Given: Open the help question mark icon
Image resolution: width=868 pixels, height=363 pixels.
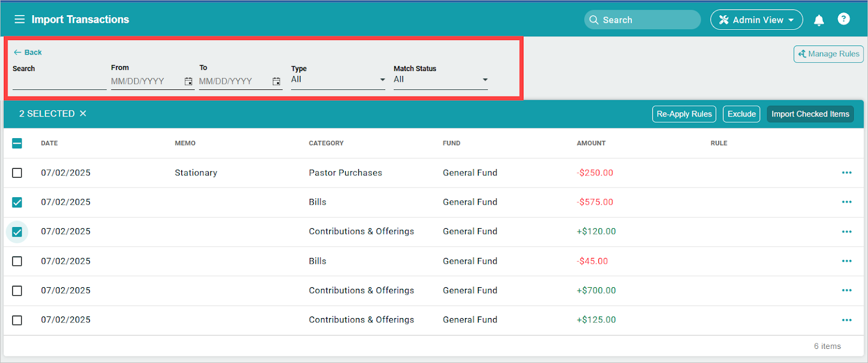Looking at the screenshot, I should point(843,20).
